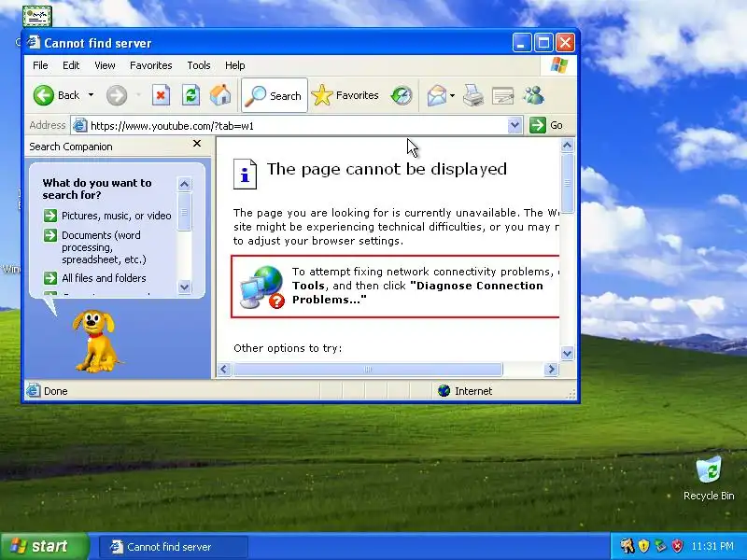Open the Favorites star button
The image size is (747, 560).
tap(345, 95)
